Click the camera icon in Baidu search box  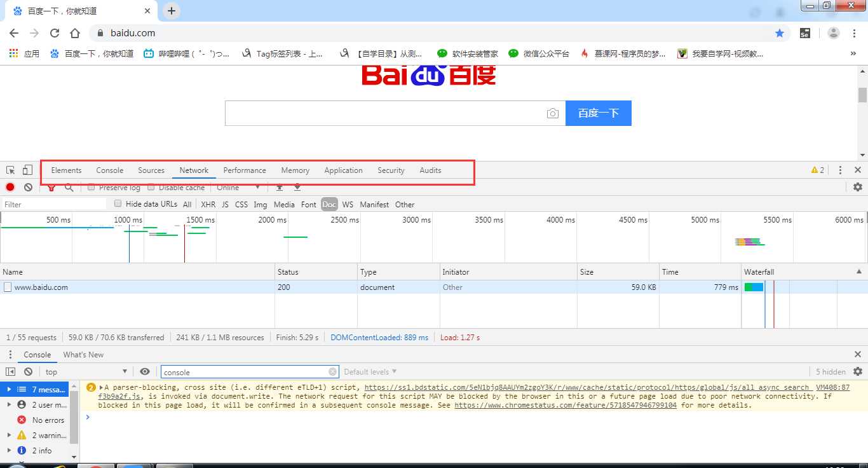(x=552, y=113)
